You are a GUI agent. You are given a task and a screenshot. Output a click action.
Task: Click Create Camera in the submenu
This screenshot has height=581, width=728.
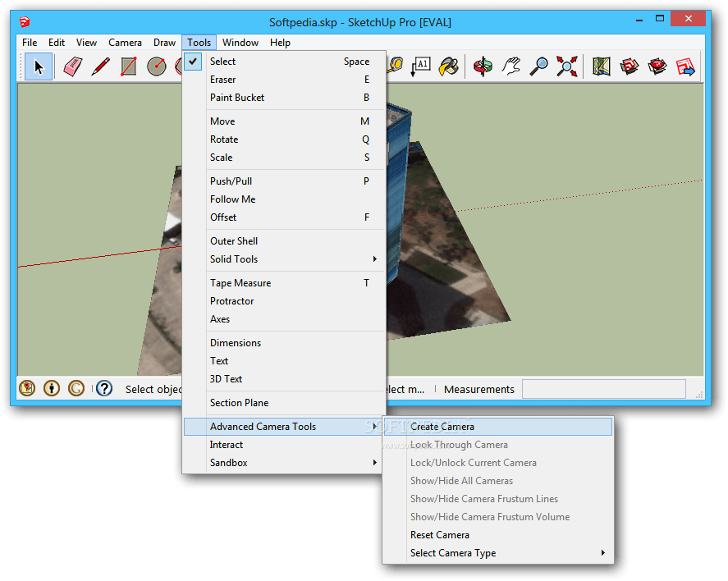(498, 427)
